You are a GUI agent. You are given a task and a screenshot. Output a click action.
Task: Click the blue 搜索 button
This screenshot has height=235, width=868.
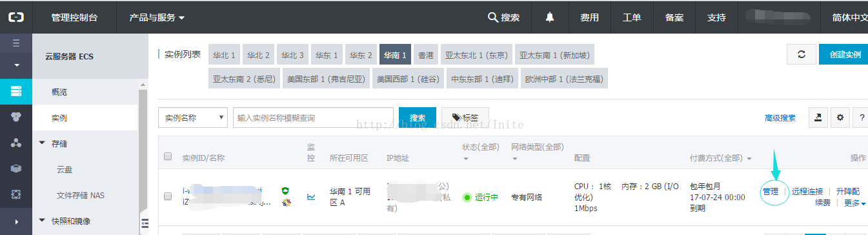click(418, 117)
